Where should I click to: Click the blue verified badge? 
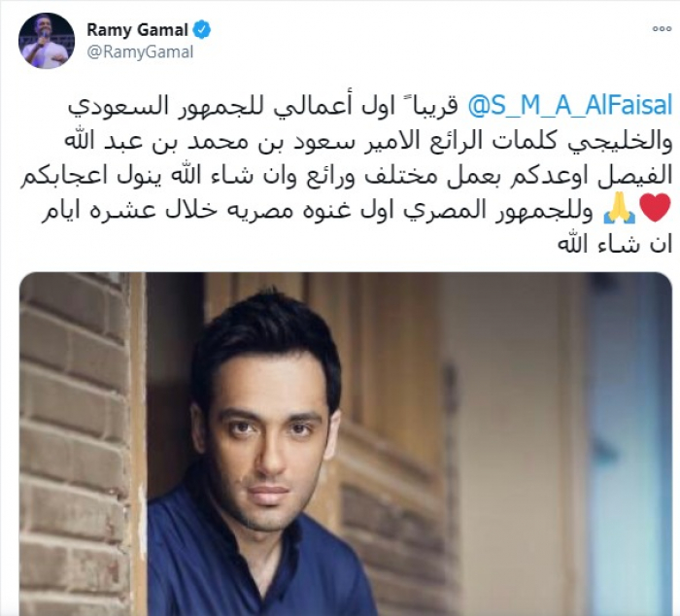(202, 29)
